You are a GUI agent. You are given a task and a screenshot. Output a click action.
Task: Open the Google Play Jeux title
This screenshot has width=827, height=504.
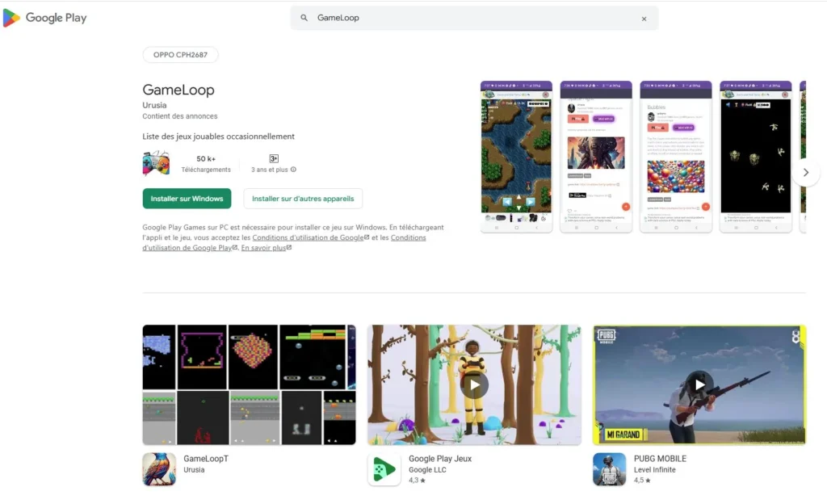coord(440,459)
